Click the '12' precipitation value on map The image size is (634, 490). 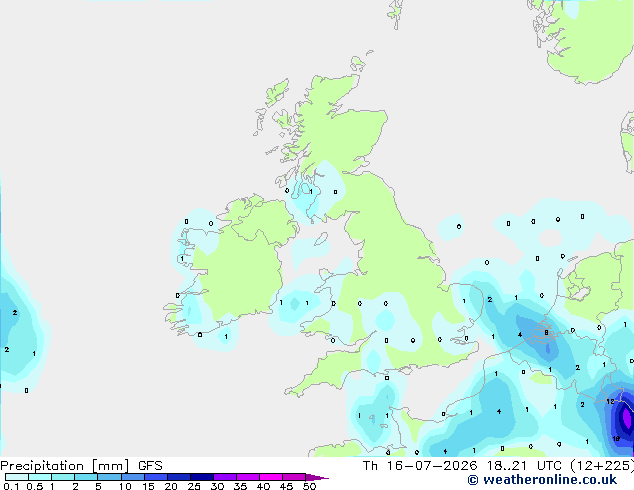[x=610, y=401]
